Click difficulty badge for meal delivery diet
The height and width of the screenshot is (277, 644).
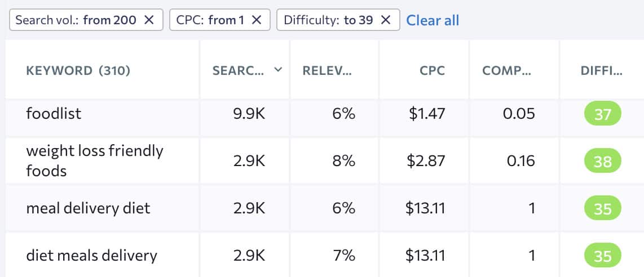point(602,209)
